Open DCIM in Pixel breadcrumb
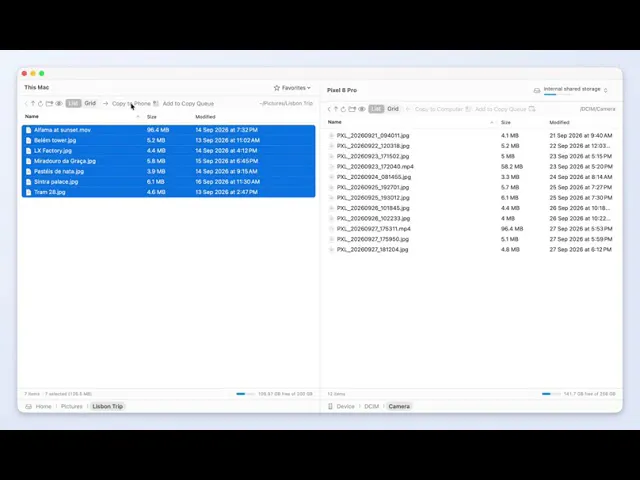Viewport: 640px width, 480px height. click(371, 407)
